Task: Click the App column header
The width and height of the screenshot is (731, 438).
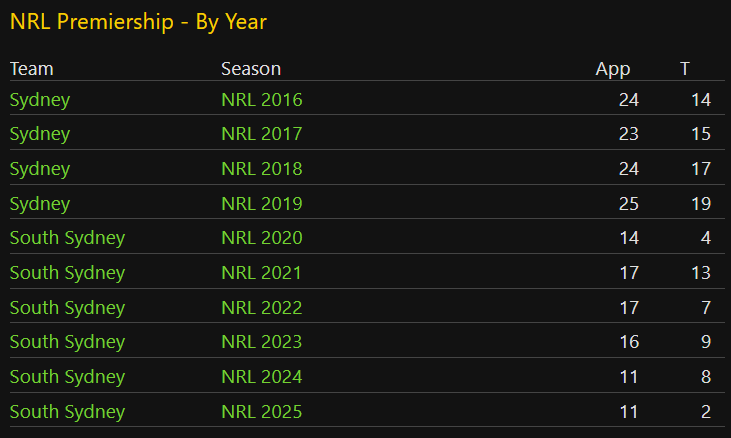Action: 613,69
